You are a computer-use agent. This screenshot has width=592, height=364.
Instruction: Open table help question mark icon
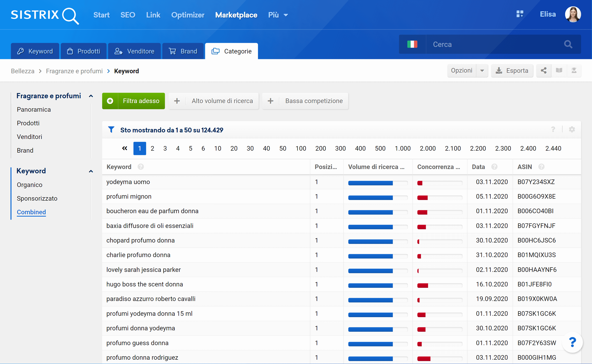(x=553, y=129)
